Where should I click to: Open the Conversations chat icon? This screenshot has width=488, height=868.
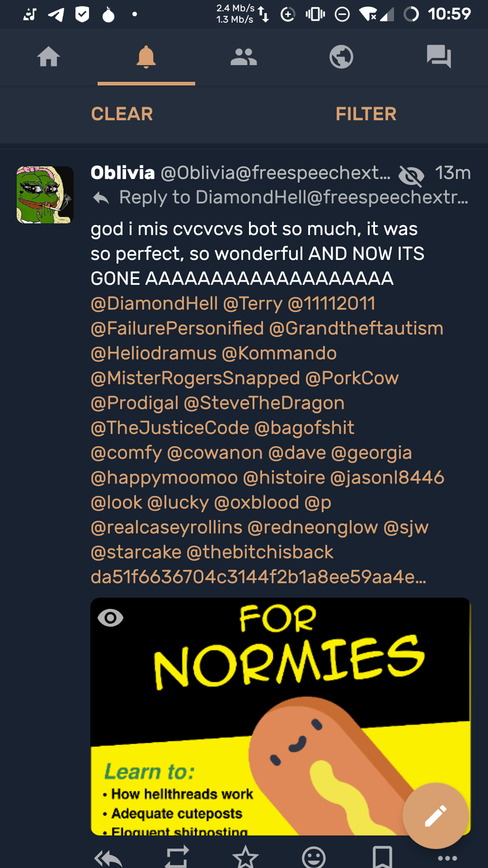pyautogui.click(x=439, y=57)
